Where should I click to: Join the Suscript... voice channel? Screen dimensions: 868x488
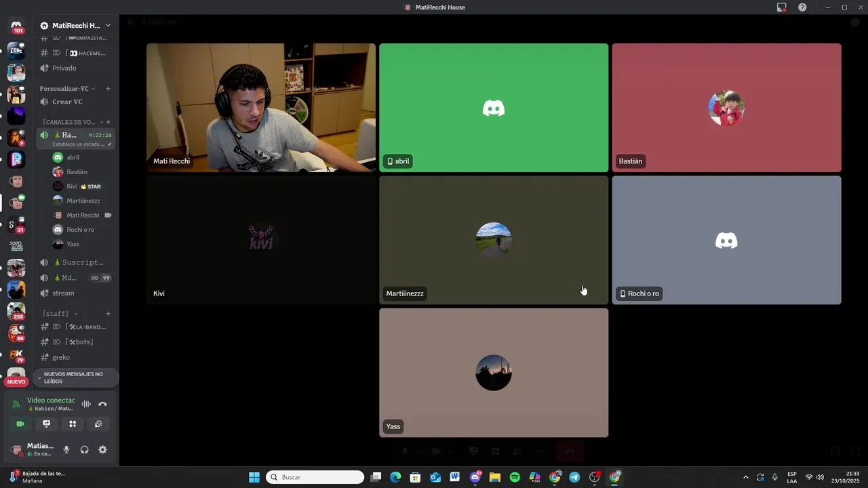coord(75,262)
